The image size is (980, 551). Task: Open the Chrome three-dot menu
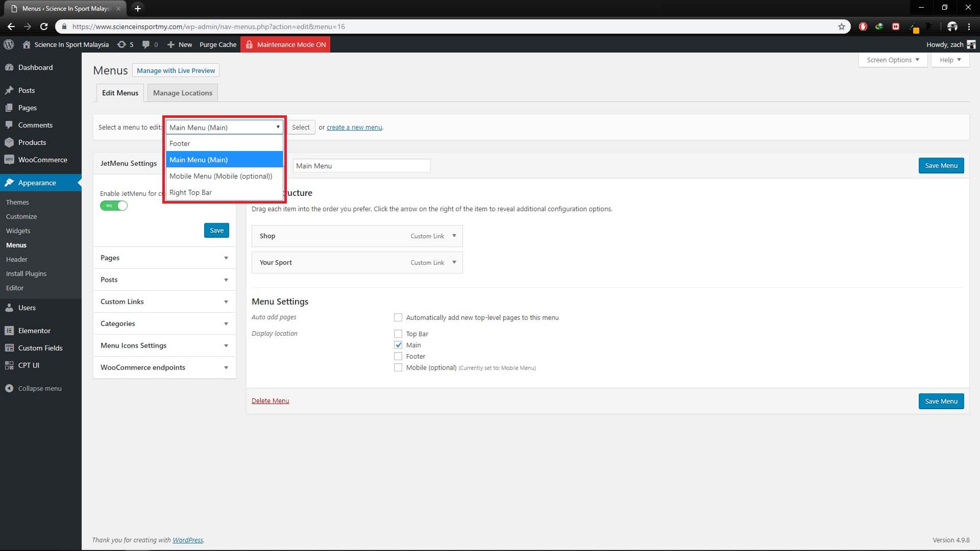pyautogui.click(x=969, y=27)
